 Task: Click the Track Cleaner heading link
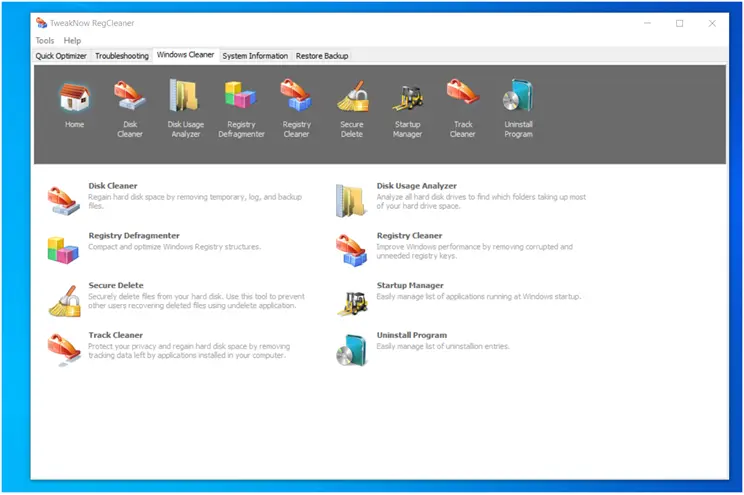tap(115, 335)
